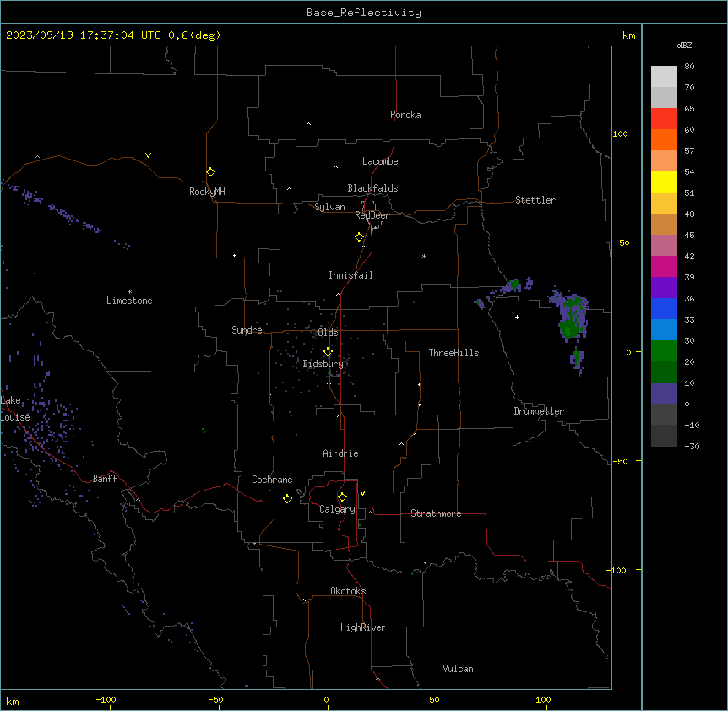This screenshot has height=711, width=728.
Task: Select the orange 60–57 dBZ legend swatch
Action: pos(664,139)
